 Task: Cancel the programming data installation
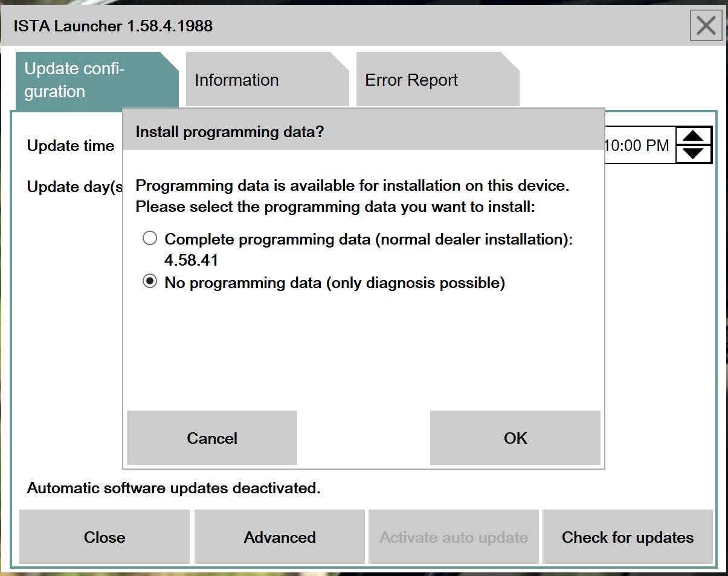pos(211,438)
